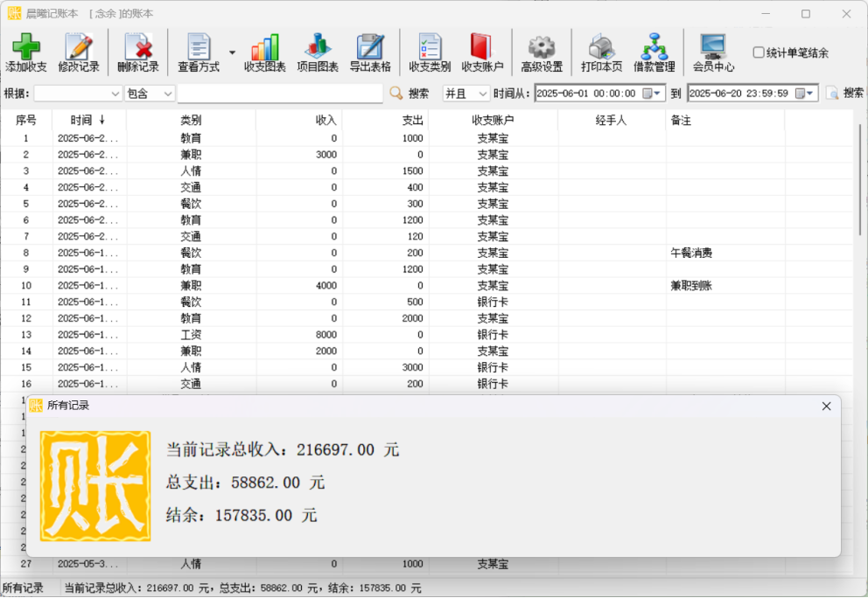Viewport: 868px width, 598px height.
Task: Expand the 根据 field dropdown
Action: (115, 94)
